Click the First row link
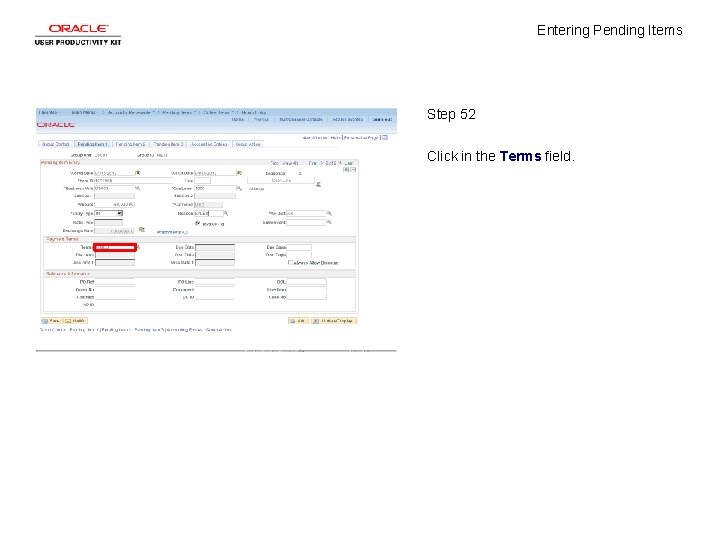Screen dimensions: 720x540 coord(313,163)
